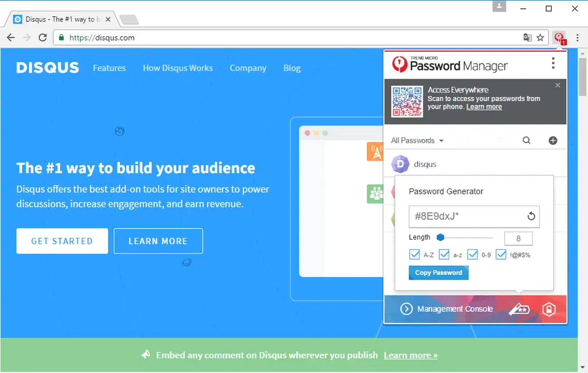Click the password length value box
Viewport: 588px width, 373px height.
[518, 238]
